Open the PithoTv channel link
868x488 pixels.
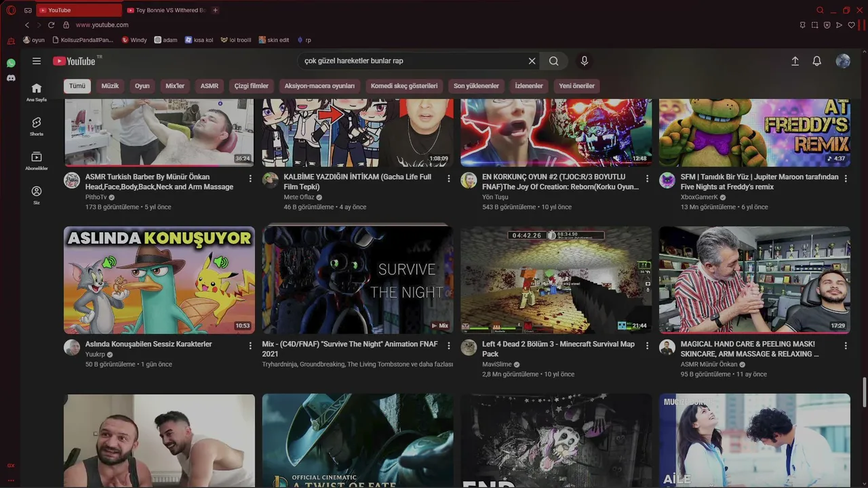tap(96, 197)
